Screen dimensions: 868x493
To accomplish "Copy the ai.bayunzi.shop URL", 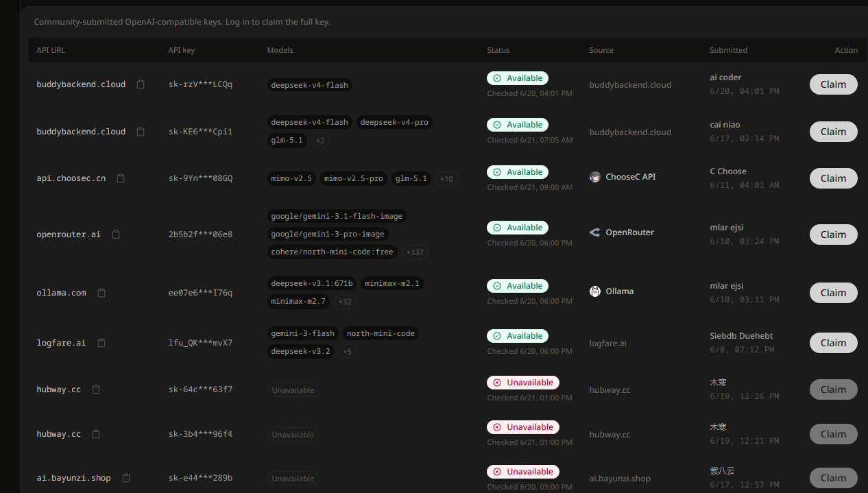I will pos(126,478).
